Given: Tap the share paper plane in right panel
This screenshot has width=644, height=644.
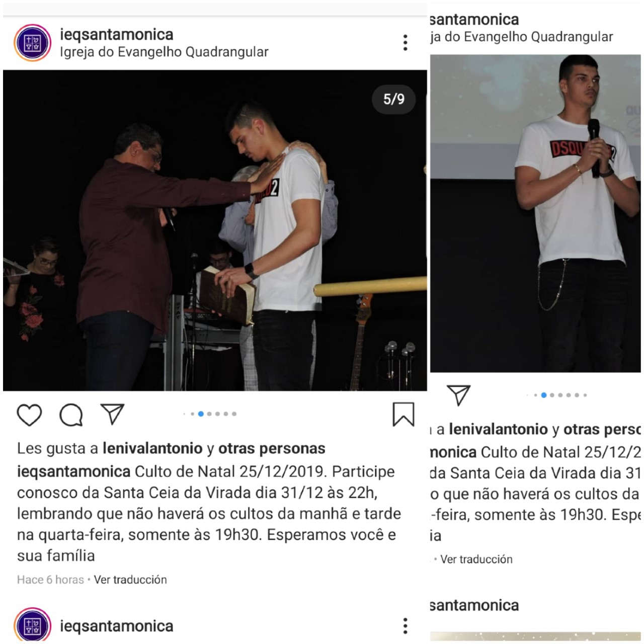Looking at the screenshot, I should click(458, 395).
